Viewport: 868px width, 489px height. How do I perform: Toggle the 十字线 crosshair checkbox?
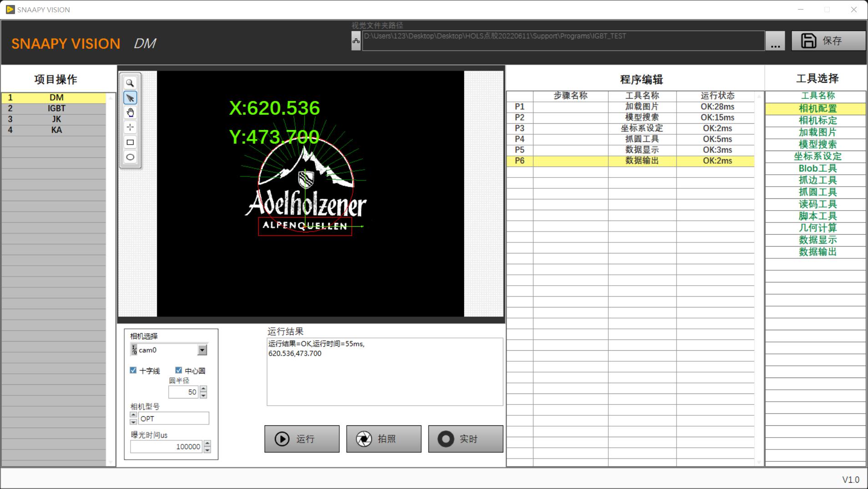point(133,370)
